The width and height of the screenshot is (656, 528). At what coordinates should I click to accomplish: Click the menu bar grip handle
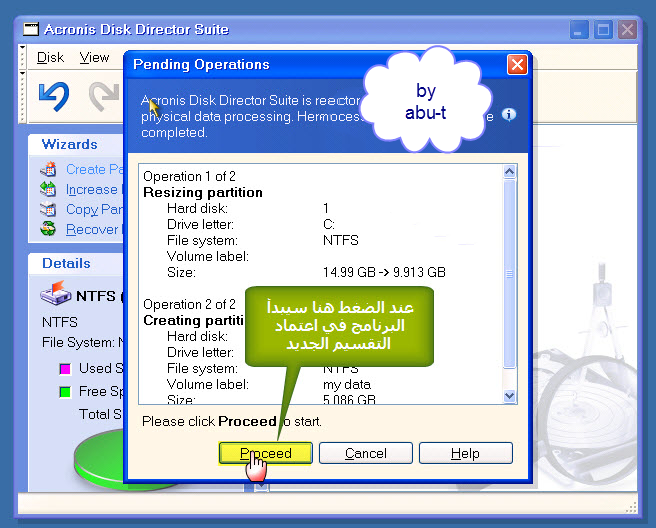(x=23, y=56)
